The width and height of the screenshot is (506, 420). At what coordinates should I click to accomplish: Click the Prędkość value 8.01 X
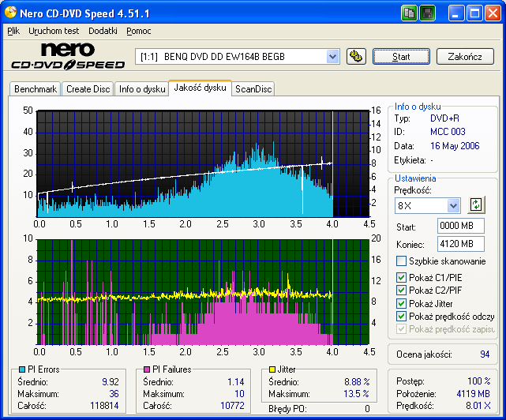pos(478,406)
